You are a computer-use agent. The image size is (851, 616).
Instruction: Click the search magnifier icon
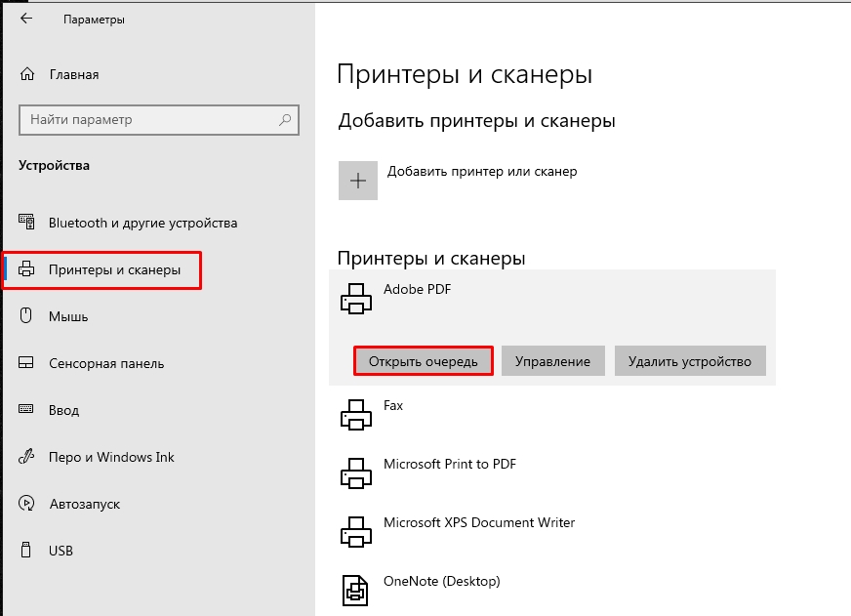click(285, 119)
